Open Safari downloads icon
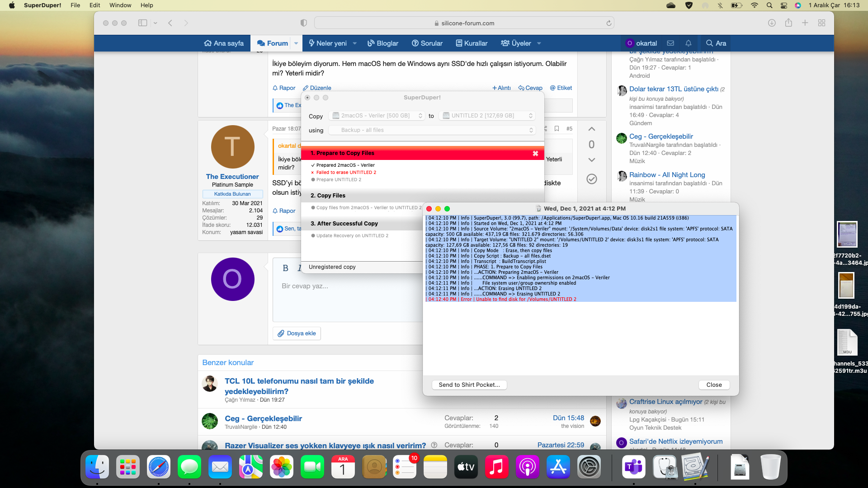Screen dimensions: 868x488 tap(772, 23)
